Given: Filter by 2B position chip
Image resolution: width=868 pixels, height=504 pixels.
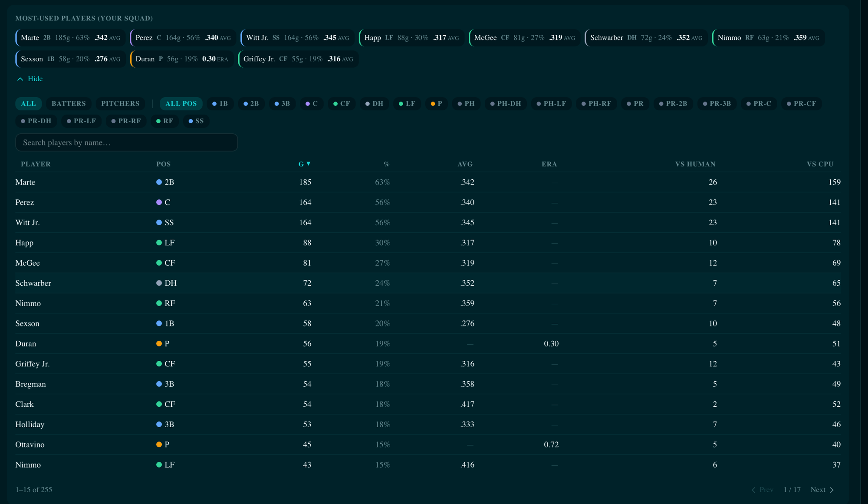Looking at the screenshot, I should click(251, 103).
